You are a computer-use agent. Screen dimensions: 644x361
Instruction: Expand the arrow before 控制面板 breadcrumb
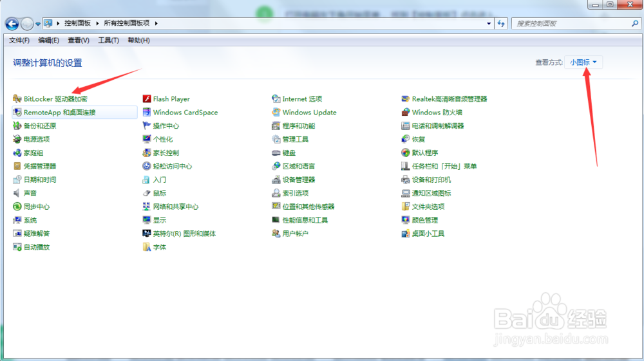58,23
